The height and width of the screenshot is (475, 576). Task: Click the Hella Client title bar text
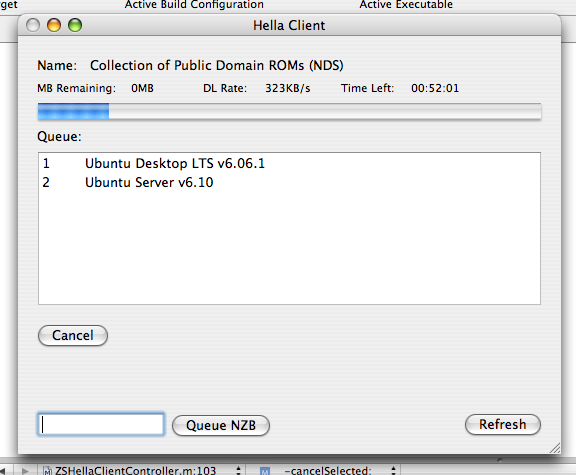tap(289, 26)
